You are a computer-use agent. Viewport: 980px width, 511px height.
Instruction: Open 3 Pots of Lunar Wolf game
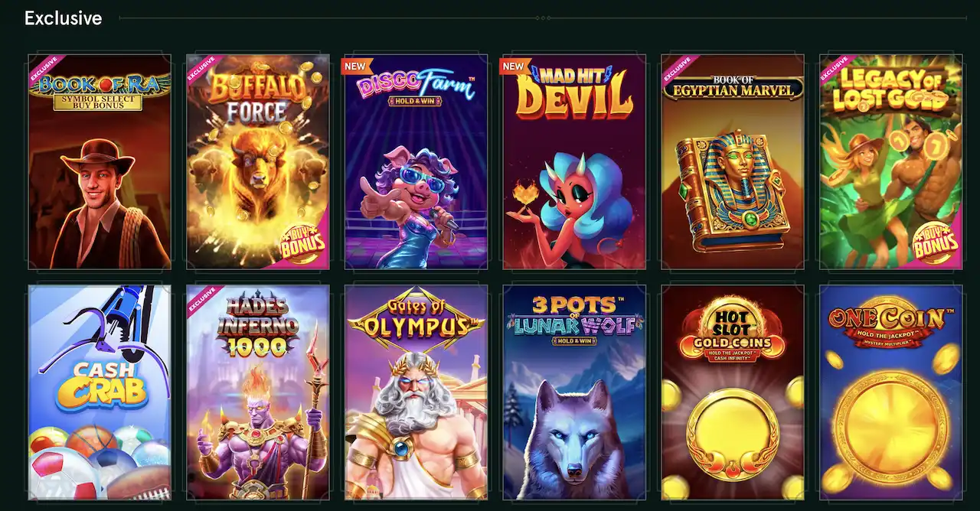[574, 392]
